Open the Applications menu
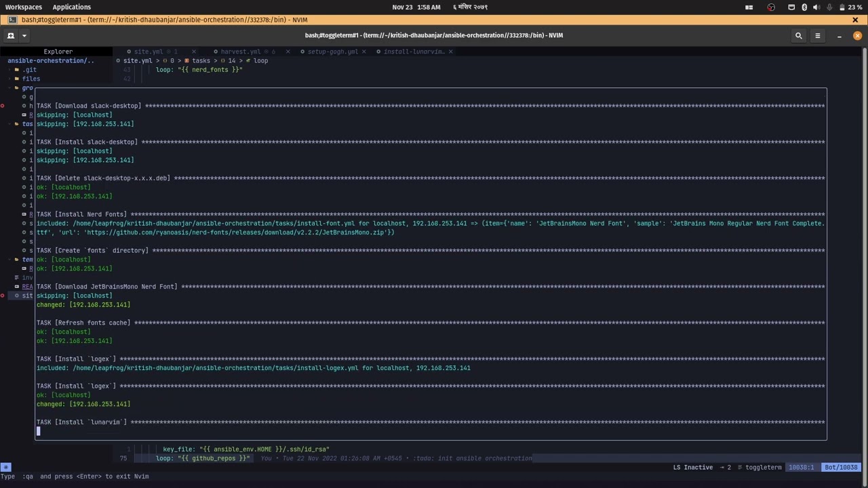The image size is (868, 488). [x=71, y=7]
